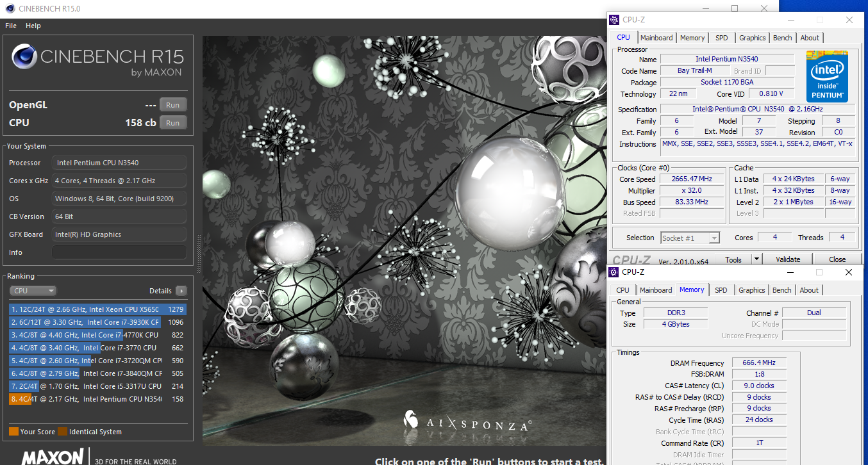Click the AIXSPONZA logo in render
Image resolution: width=868 pixels, height=465 pixels.
coord(467,421)
